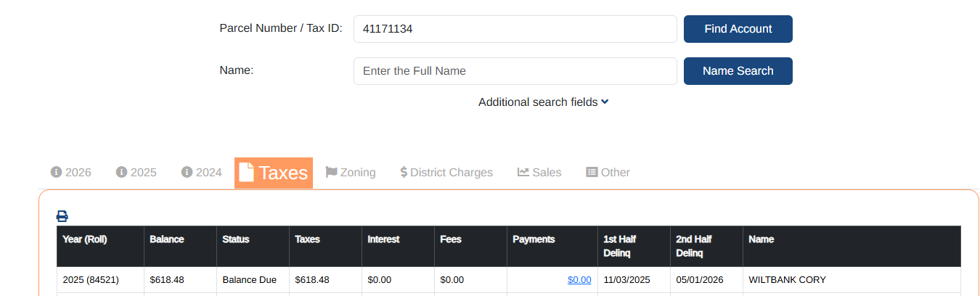Screen dimensions: 980x296
Task: Click the flag icon for Zoning
Action: point(331,172)
